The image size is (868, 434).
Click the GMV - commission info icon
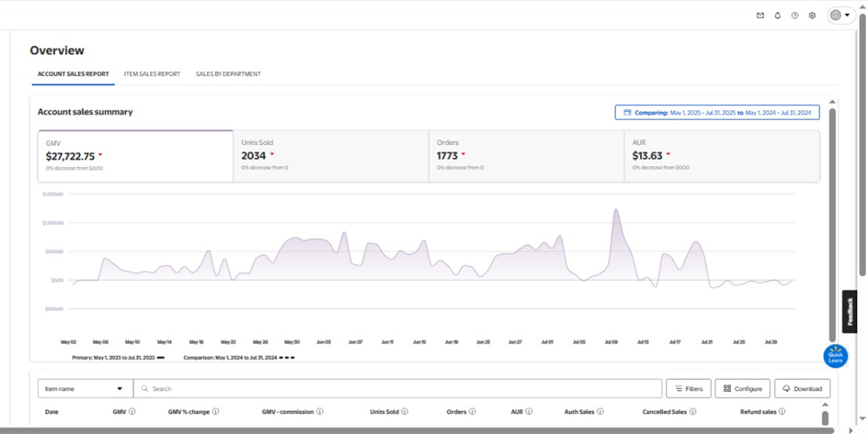(319, 411)
